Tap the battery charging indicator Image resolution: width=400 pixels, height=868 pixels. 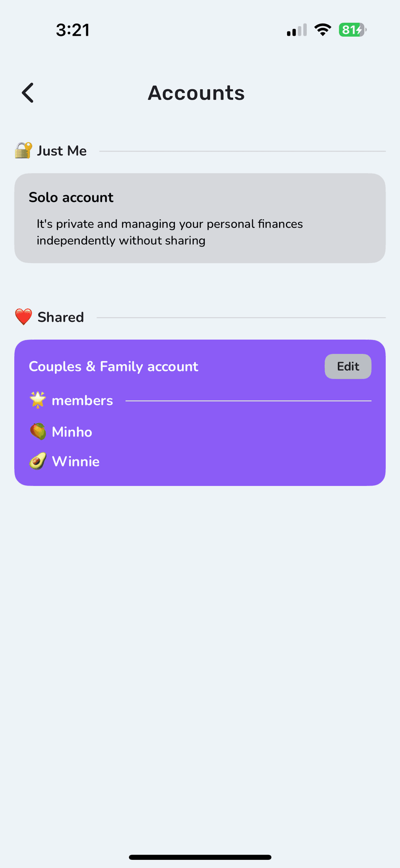(x=352, y=29)
